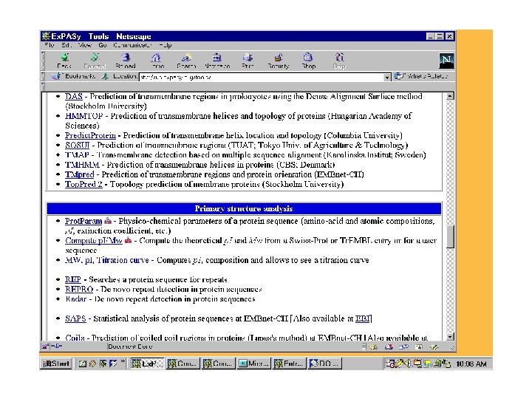
Task: Open the Go menu
Action: coord(103,45)
